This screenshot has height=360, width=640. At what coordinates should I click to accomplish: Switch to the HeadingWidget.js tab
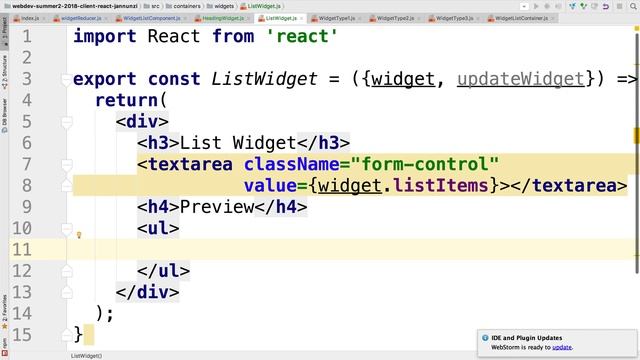[x=222, y=18]
